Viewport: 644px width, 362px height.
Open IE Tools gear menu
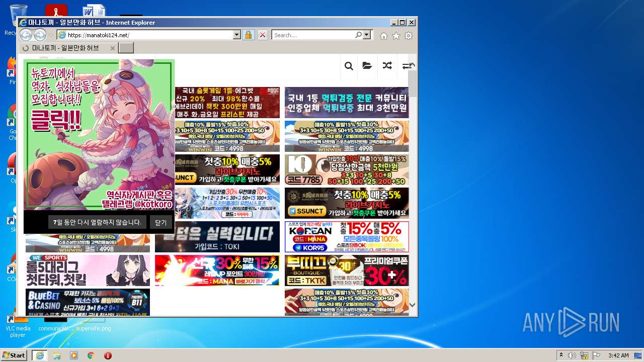pos(409,36)
